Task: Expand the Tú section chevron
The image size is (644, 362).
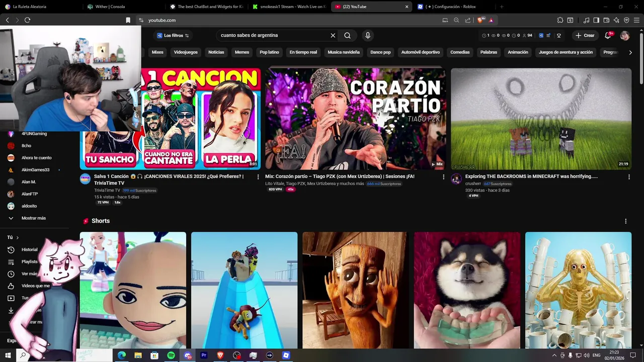Action: [17, 237]
